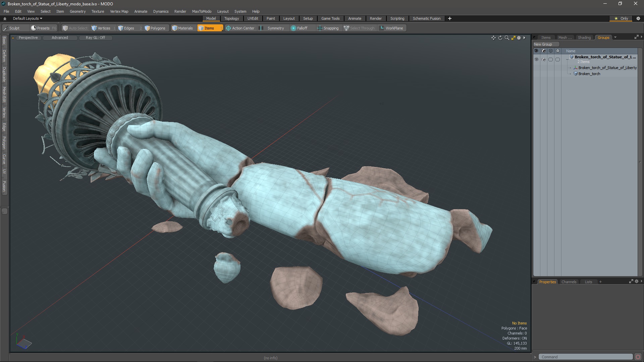Click the Ray GL: Off button

pos(95,38)
